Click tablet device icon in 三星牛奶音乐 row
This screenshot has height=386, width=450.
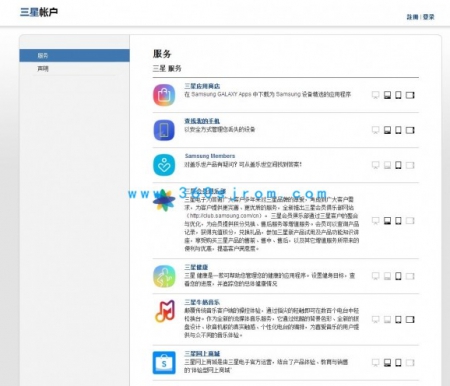[410, 319]
